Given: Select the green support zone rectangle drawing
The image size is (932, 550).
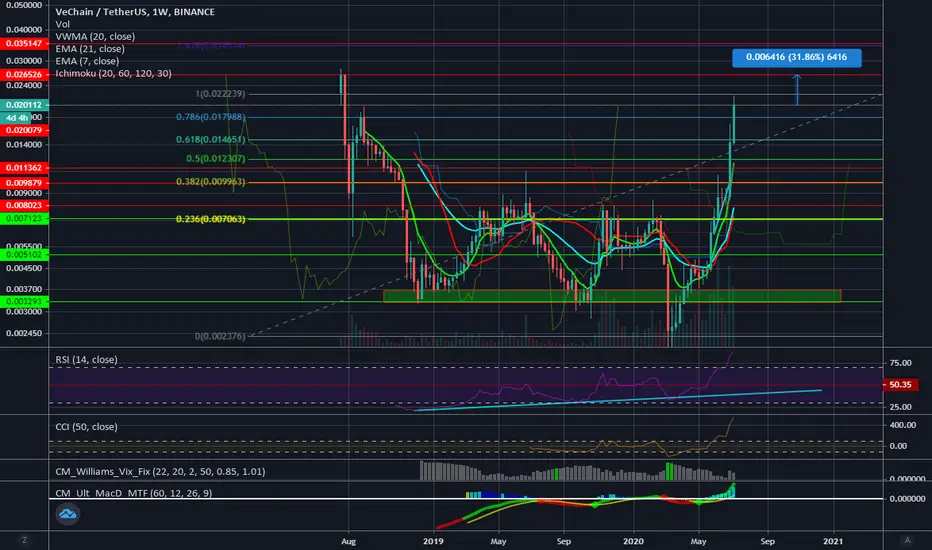Looking at the screenshot, I should pos(612,296).
